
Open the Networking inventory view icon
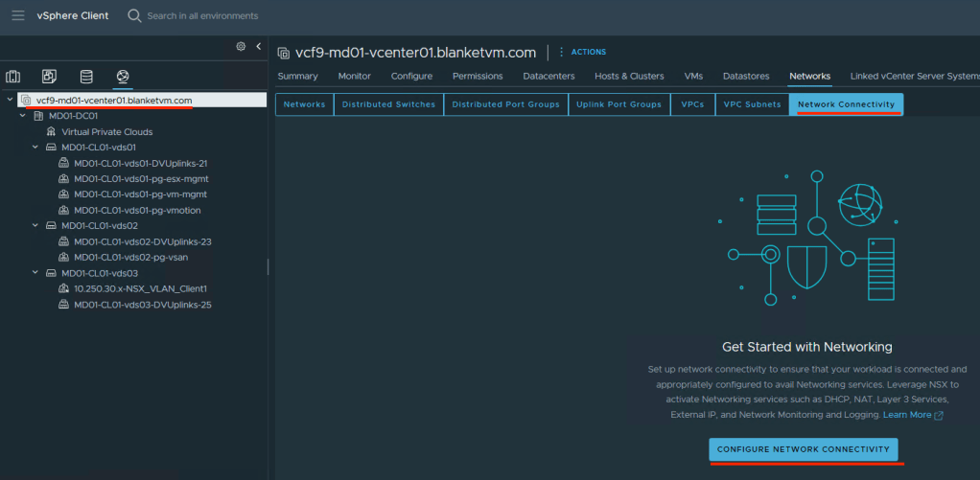point(123,77)
